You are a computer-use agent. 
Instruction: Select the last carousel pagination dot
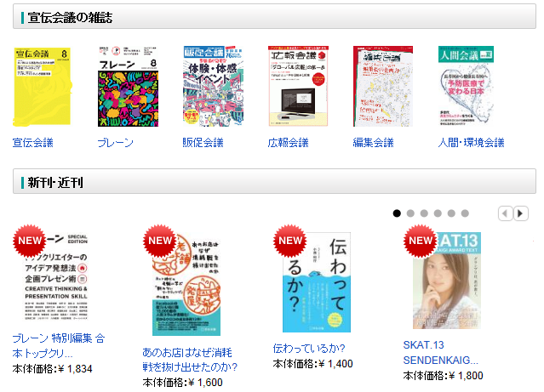pos(465,213)
